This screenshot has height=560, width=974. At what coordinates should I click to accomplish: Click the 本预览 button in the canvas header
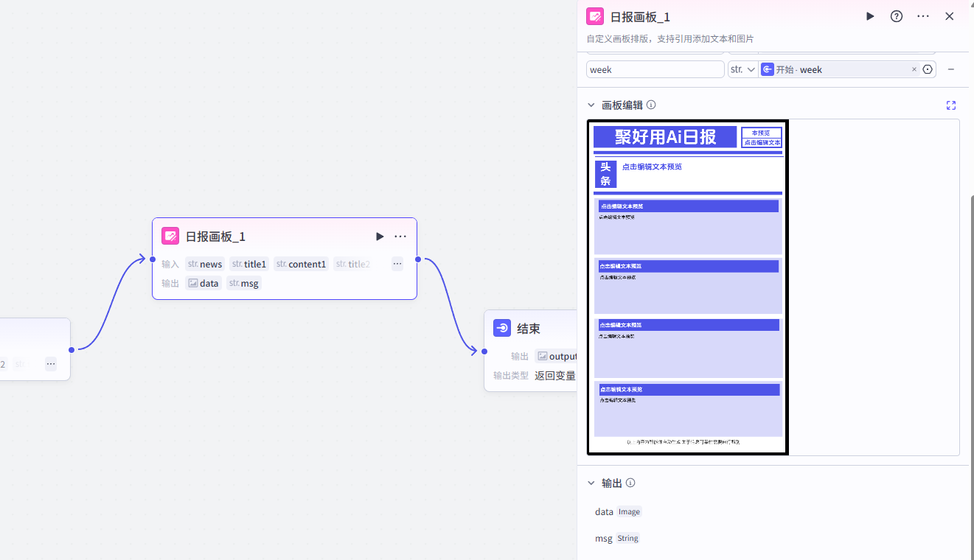coord(763,132)
